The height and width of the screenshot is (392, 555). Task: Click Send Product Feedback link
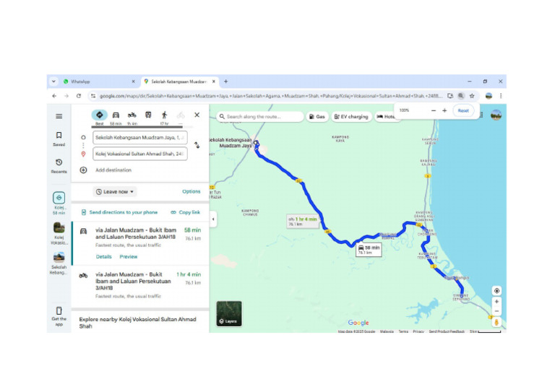[447, 331]
